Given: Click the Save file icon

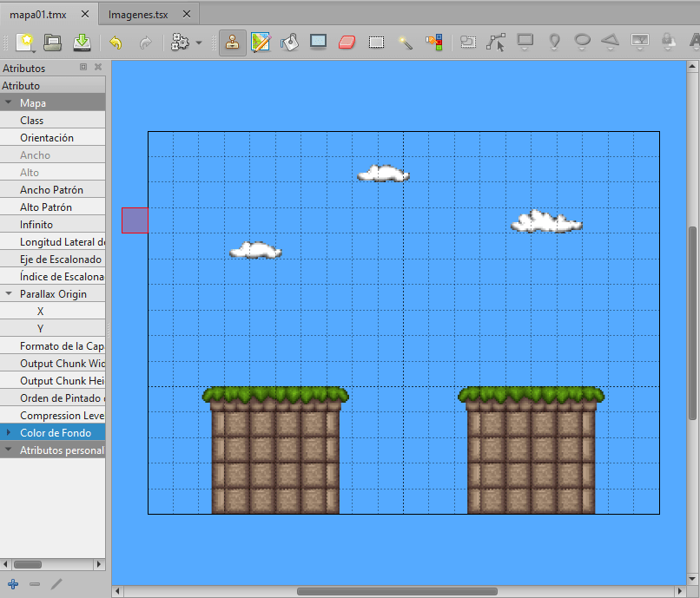Looking at the screenshot, I should coord(82,42).
